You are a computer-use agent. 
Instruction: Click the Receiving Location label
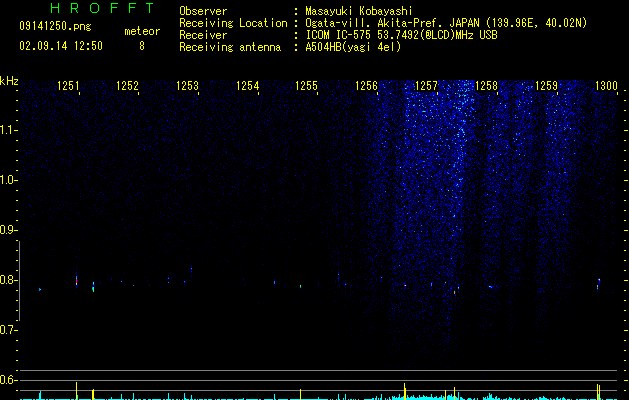pyautogui.click(x=233, y=23)
